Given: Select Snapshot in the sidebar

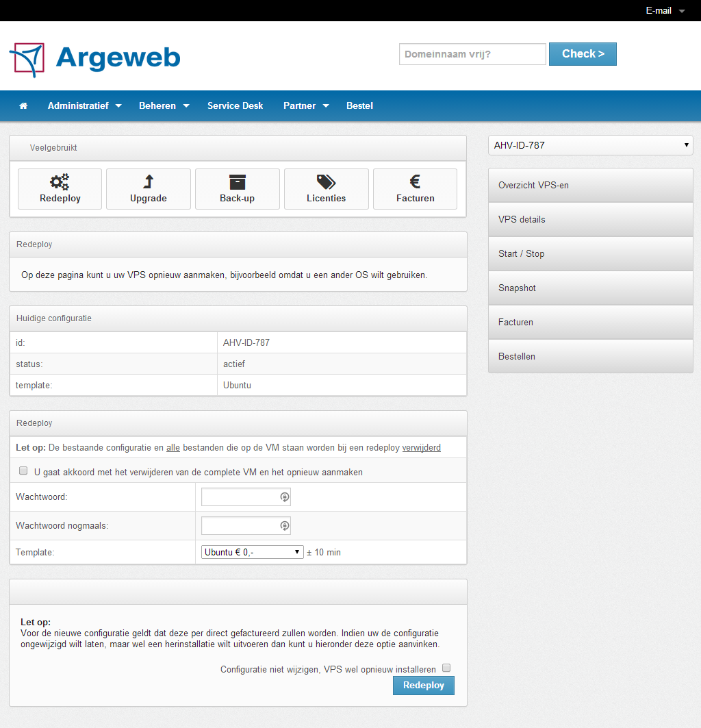Looking at the screenshot, I should (590, 288).
